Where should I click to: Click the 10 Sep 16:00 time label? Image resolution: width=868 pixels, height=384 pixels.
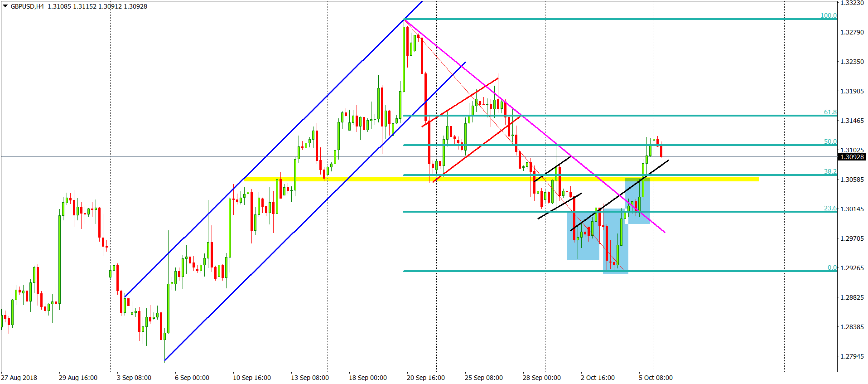tap(252, 378)
